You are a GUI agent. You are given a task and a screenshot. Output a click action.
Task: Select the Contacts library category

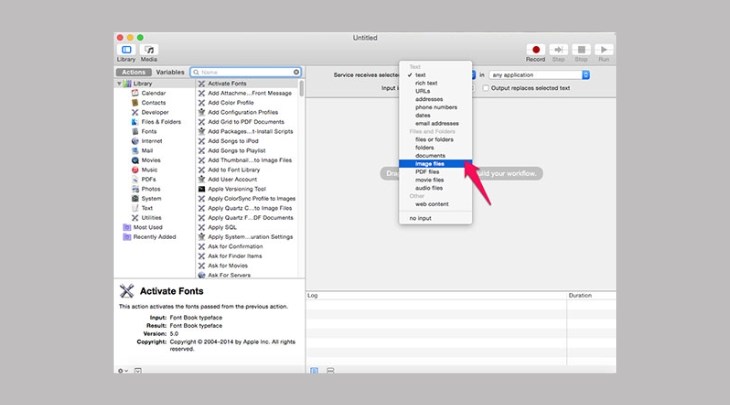coord(154,102)
